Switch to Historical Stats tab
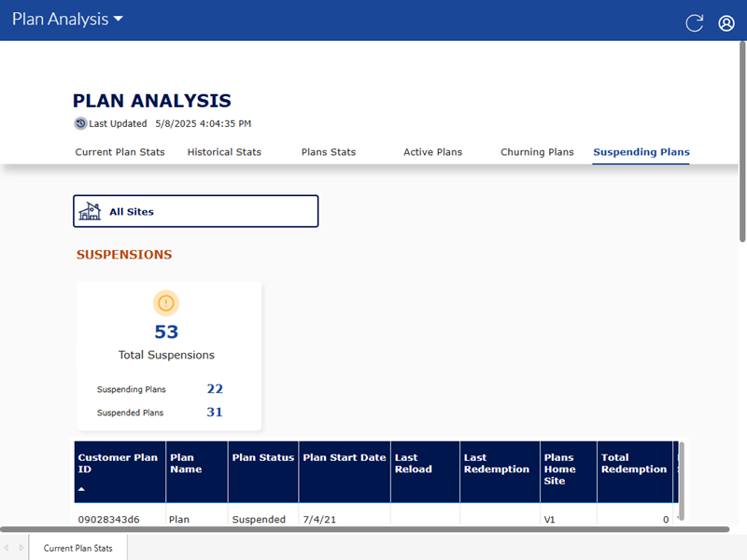747x560 pixels. [x=224, y=152]
